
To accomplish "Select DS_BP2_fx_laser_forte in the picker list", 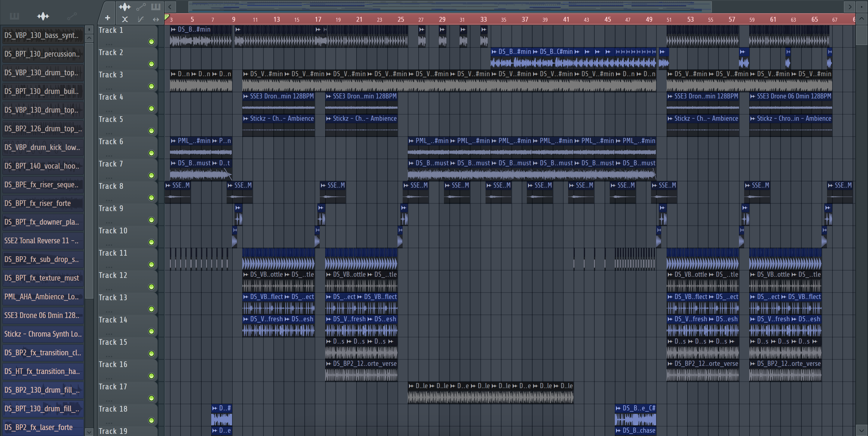I will 43,427.
